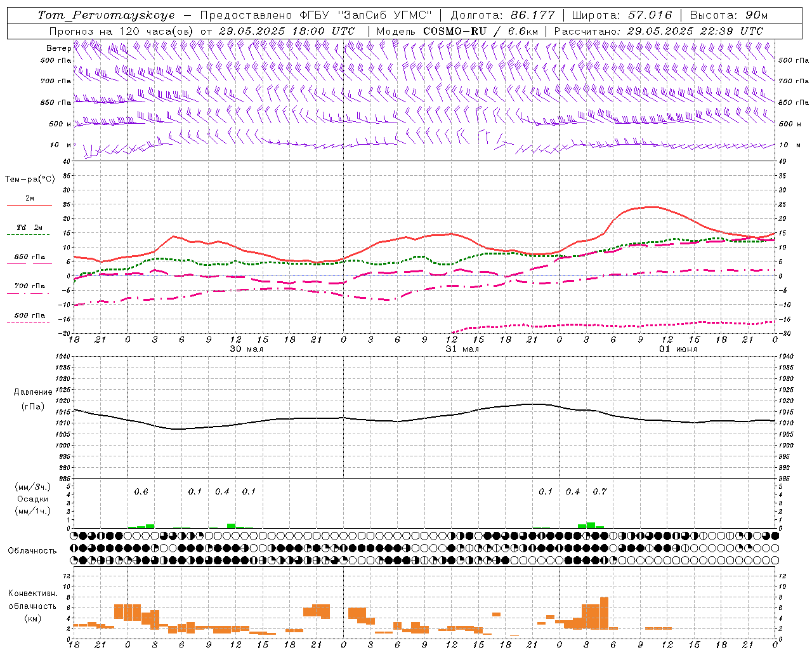Click the 'Ветер' wind panel label

58,48
